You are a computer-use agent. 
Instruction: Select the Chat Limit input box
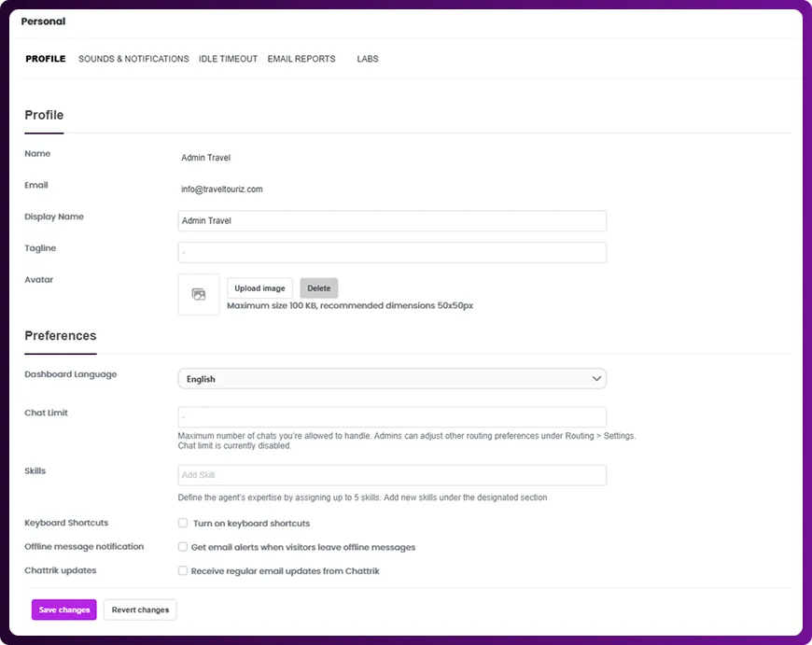(392, 417)
